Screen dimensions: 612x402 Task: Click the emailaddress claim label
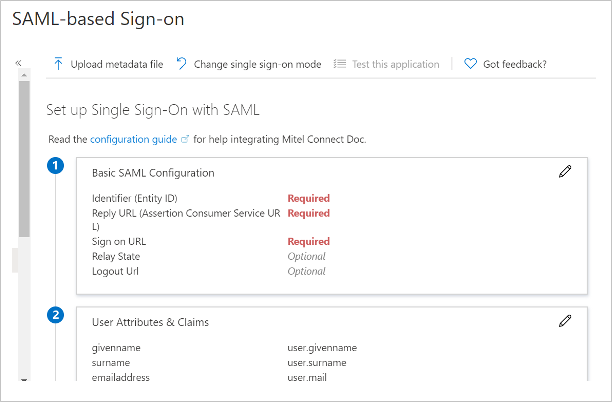(x=121, y=377)
